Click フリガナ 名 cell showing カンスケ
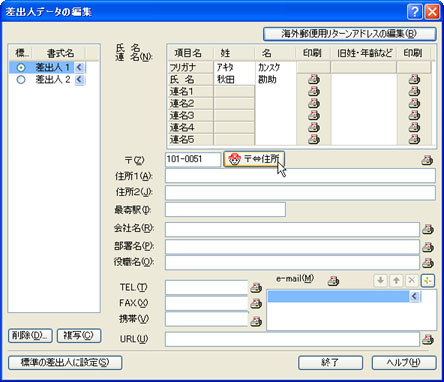Screen dimensions: 444x382 point(275,68)
